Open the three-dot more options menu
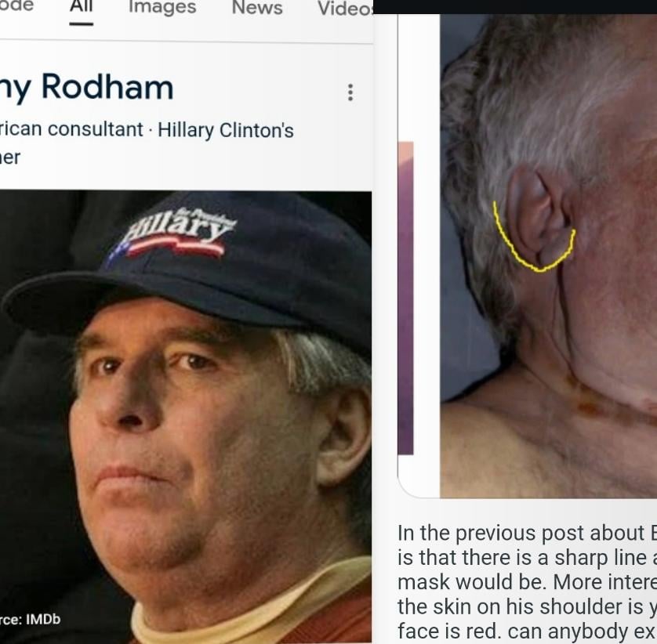Viewport: 657px width, 644px height. tap(350, 92)
